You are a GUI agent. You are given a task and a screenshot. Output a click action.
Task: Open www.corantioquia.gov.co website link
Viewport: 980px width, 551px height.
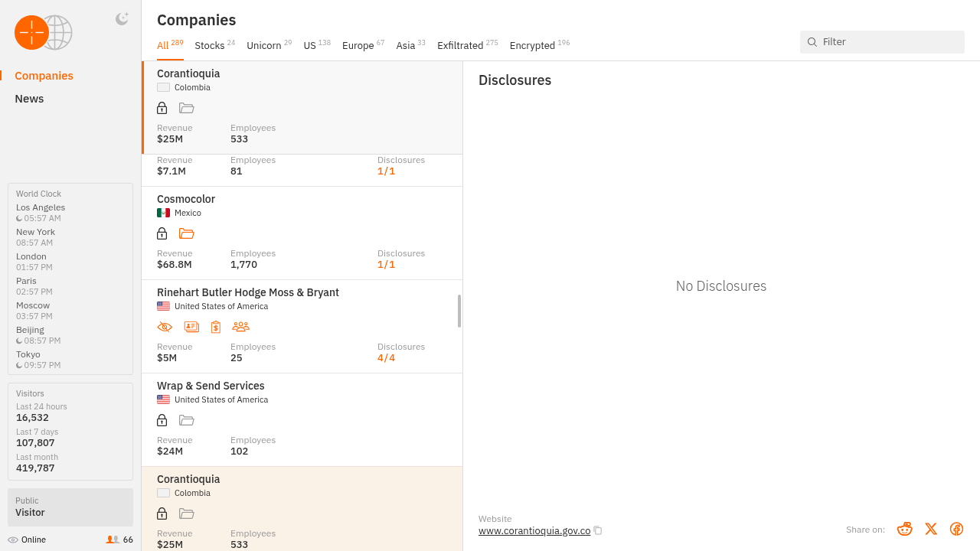(534, 531)
